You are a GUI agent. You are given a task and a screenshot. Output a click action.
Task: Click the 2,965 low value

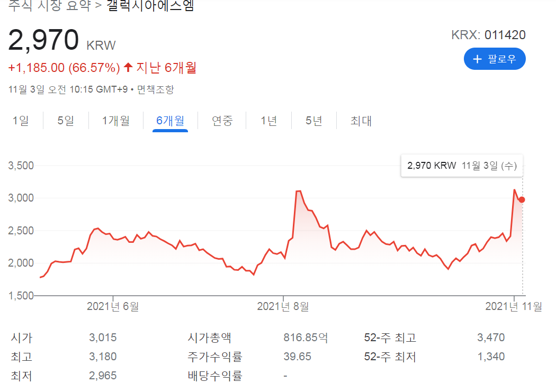click(x=103, y=376)
